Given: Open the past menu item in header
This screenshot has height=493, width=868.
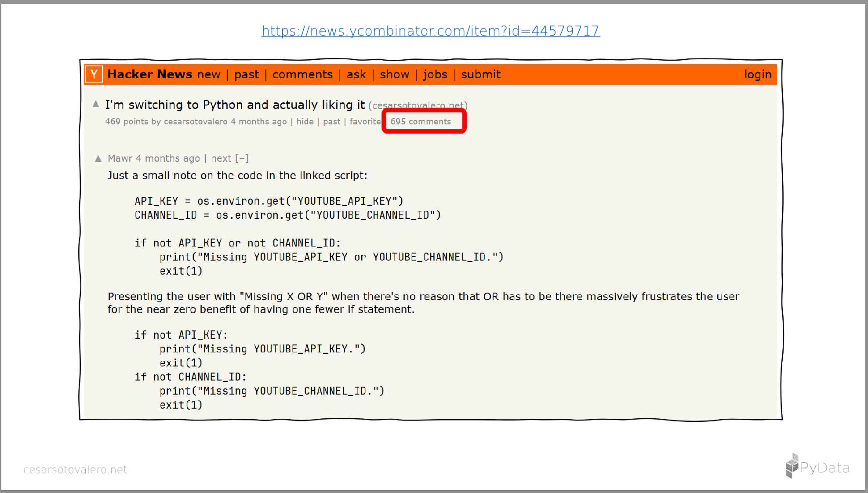Looking at the screenshot, I should 247,75.
